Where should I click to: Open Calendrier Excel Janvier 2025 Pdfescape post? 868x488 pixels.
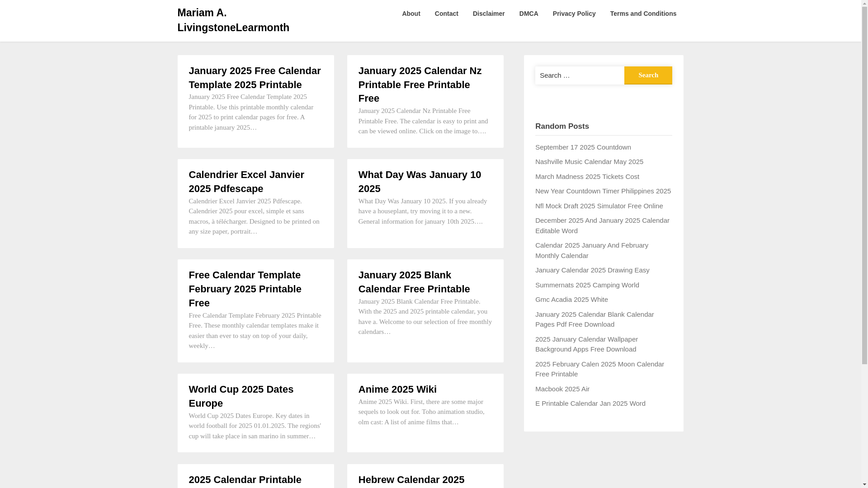pyautogui.click(x=246, y=182)
